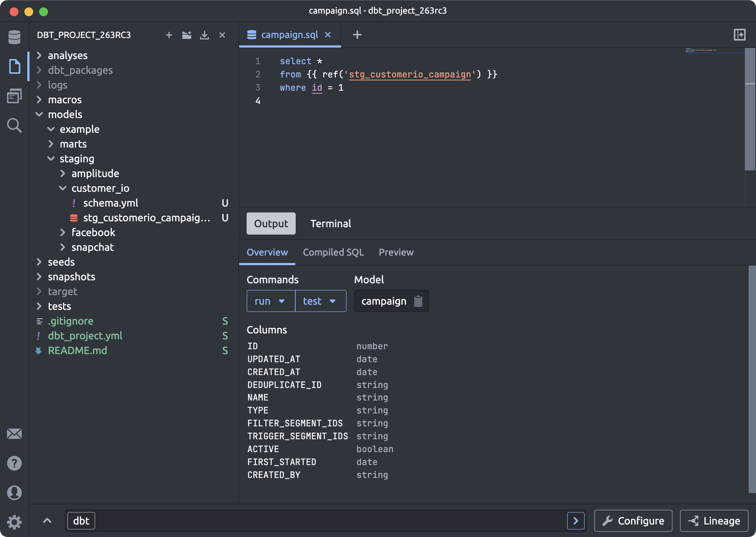This screenshot has width=756, height=537.
Task: Click the split editor icon top right
Action: [x=740, y=35]
